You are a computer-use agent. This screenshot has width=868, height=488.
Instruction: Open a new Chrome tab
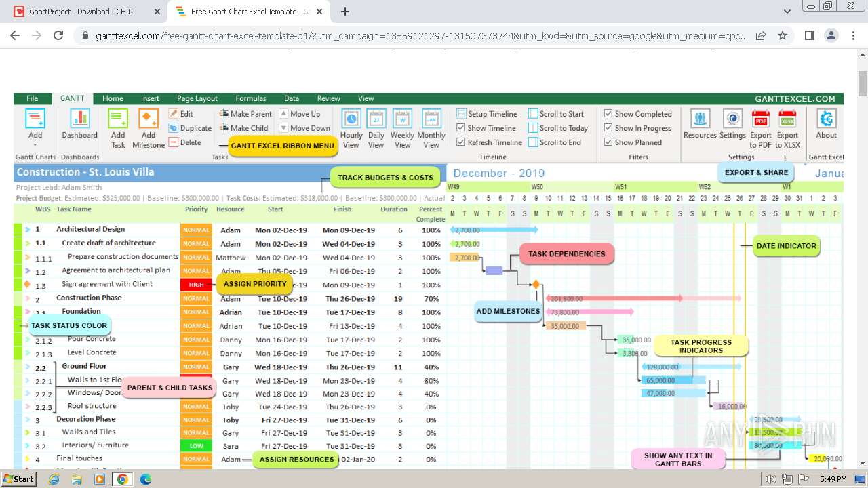pyautogui.click(x=345, y=12)
